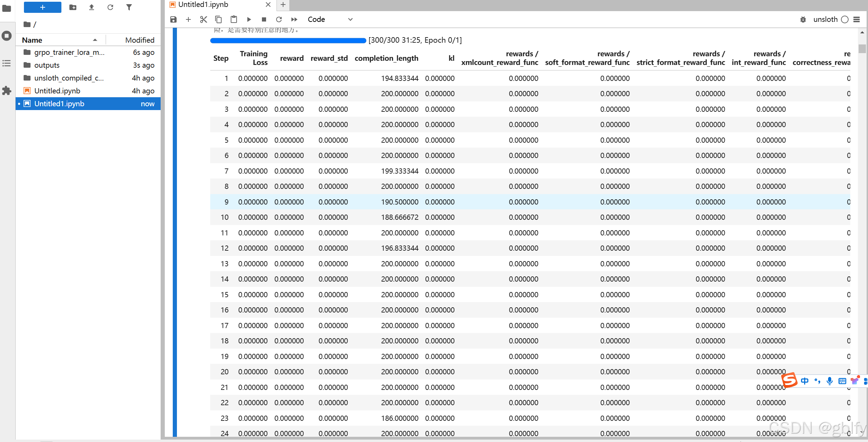The width and height of the screenshot is (868, 442).
Task: Save the notebook with disk icon
Action: [173, 19]
